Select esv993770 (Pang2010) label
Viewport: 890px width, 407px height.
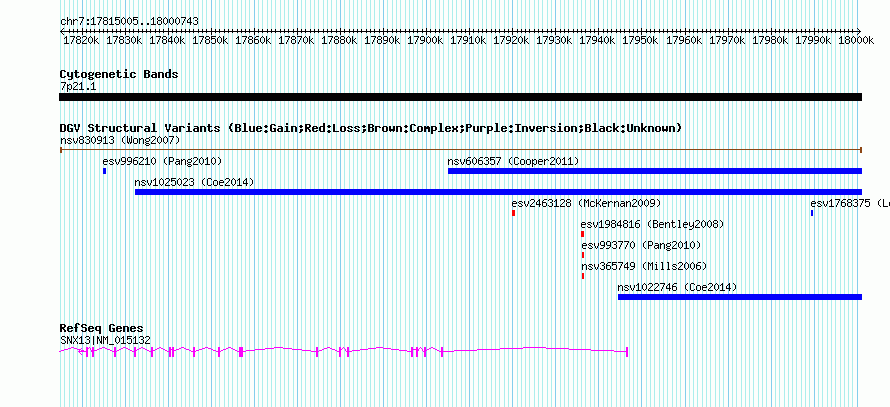click(641, 245)
